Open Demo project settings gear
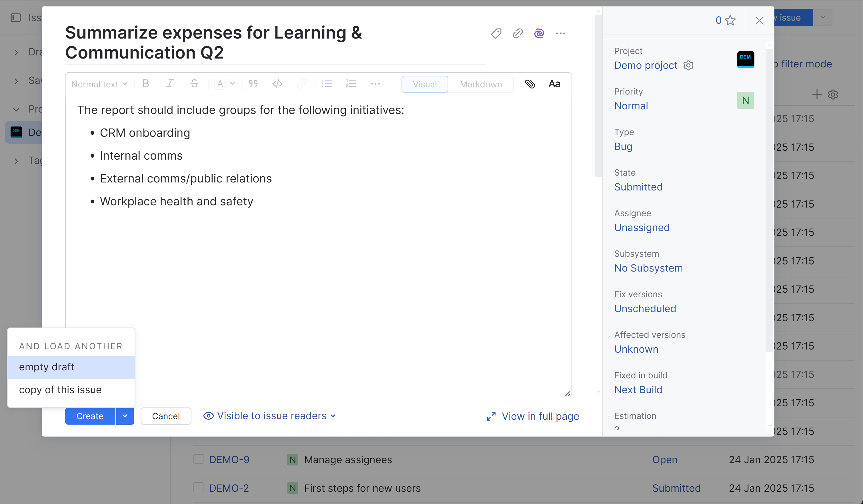 688,65
